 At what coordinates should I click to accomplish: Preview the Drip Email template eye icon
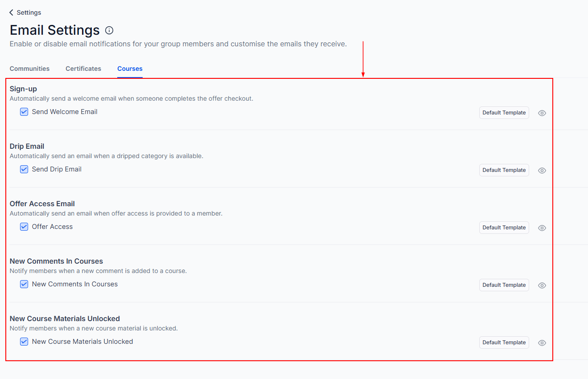(542, 171)
